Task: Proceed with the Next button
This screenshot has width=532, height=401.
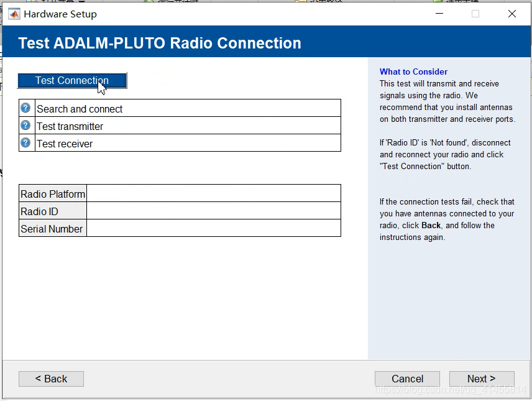Action: click(x=482, y=379)
